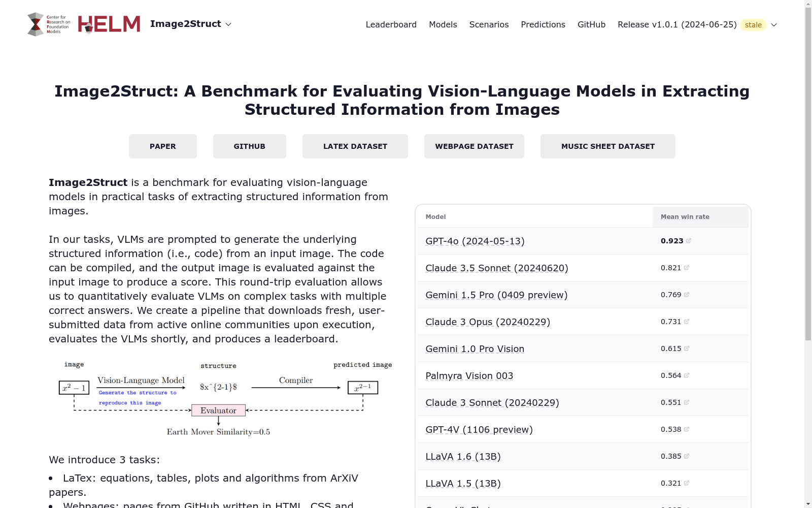This screenshot has height=508, width=812.
Task: Click the 0.923 win rate value
Action: point(672,241)
